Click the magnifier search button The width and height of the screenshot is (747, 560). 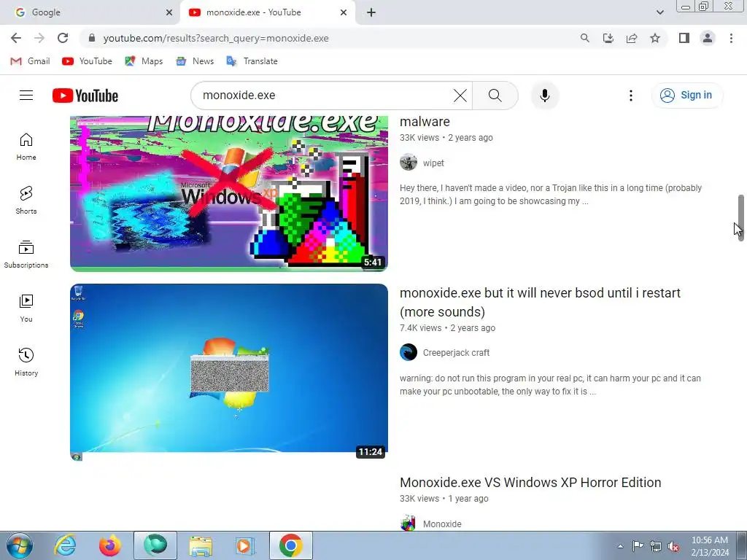(x=495, y=96)
